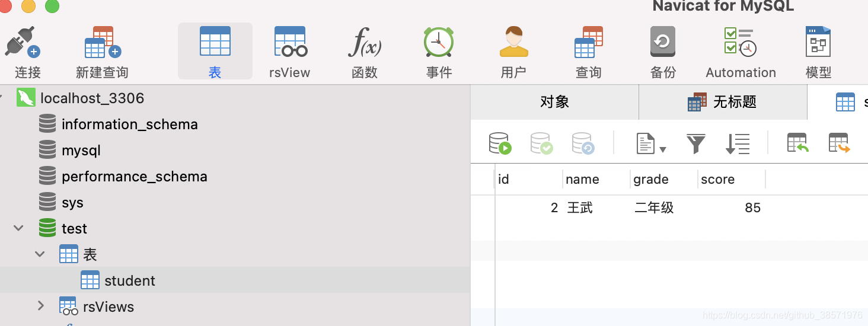868x326 pixels.
Task: Switch to the 无标题 tab
Action: [x=723, y=102]
